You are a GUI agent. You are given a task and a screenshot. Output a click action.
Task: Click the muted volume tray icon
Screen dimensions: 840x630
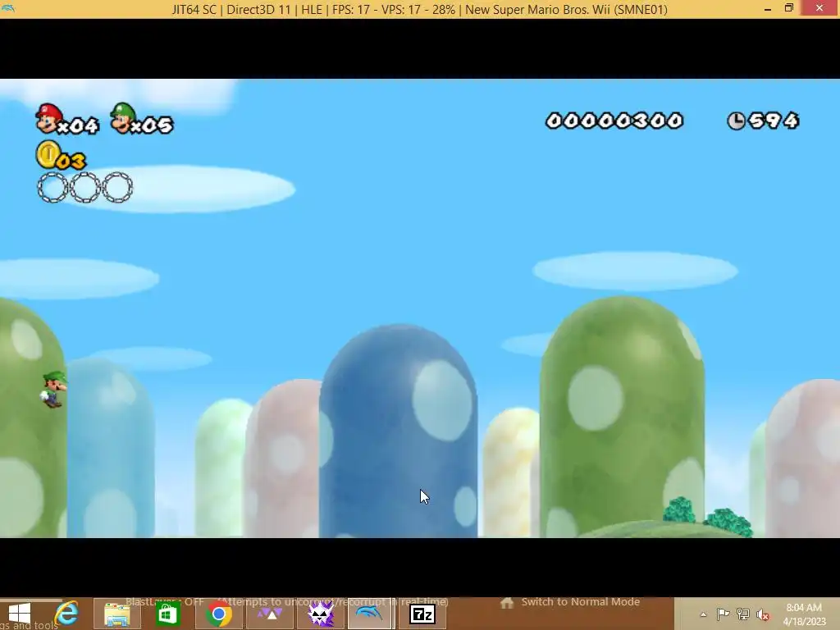(763, 614)
